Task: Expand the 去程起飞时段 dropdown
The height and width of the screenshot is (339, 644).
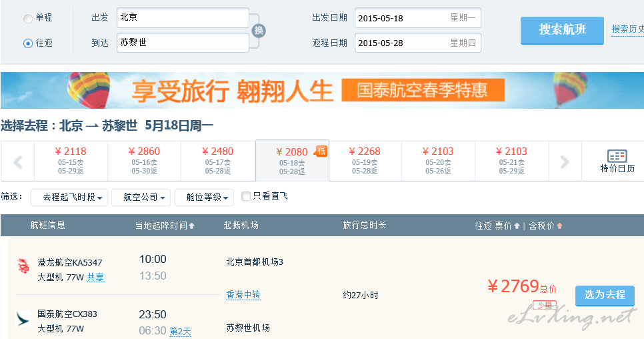Action: (69, 198)
